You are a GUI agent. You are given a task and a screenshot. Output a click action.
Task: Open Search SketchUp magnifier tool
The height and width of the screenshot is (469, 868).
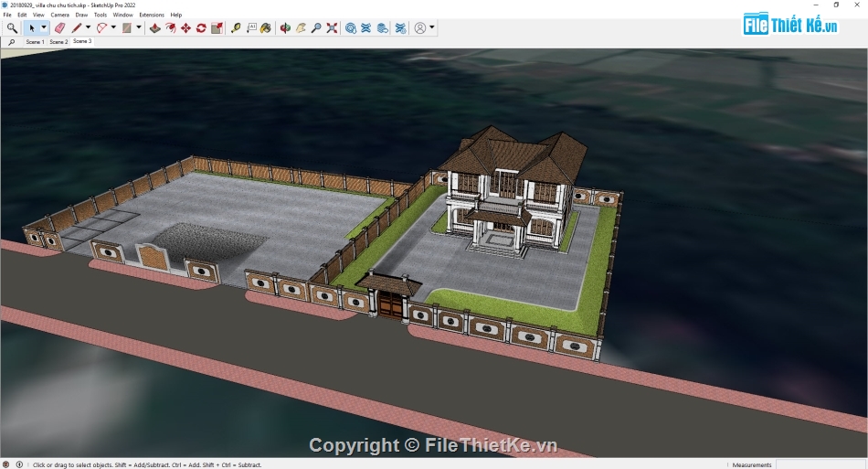pos(12,27)
